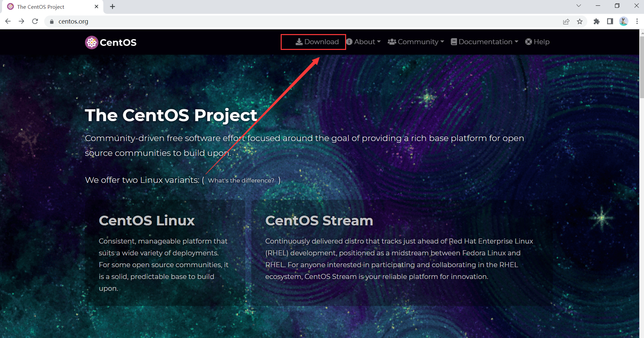Click the "What's the difference?" link
The image size is (644, 338).
[241, 180]
